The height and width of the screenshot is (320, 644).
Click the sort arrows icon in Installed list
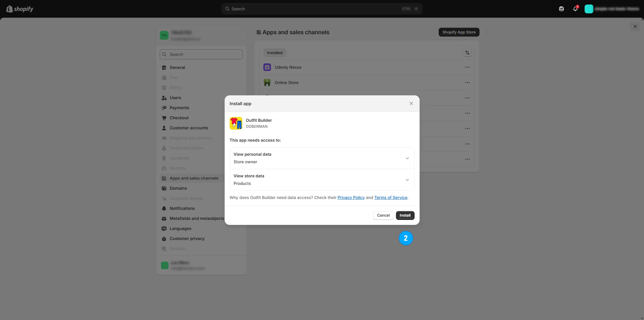[x=467, y=53]
